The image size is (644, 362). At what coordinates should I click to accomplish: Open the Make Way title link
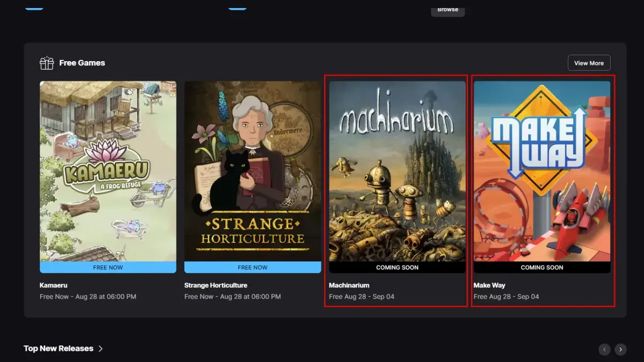489,285
